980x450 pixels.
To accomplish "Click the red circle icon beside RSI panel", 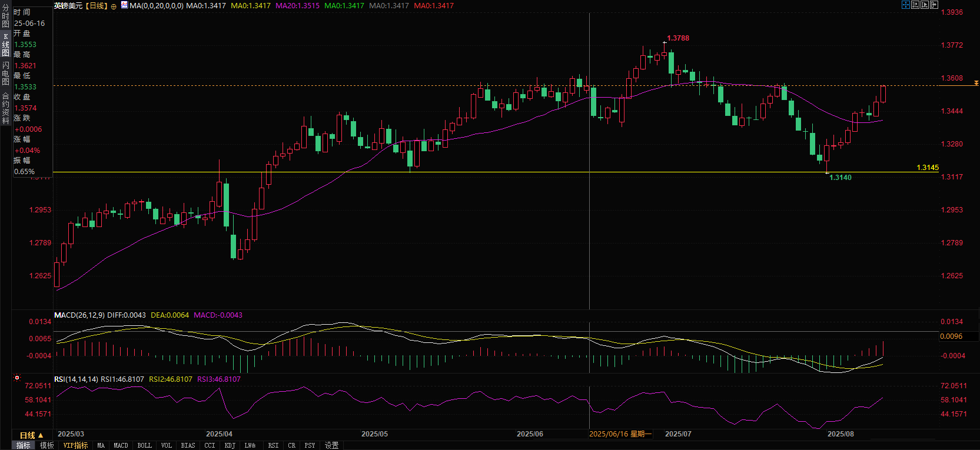I will tap(17, 378).
